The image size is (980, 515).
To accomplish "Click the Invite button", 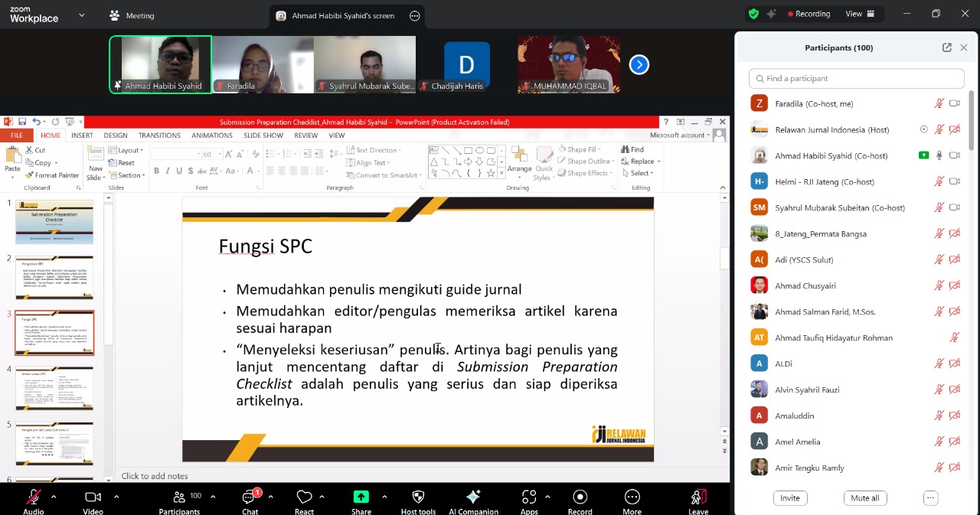I will [790, 498].
